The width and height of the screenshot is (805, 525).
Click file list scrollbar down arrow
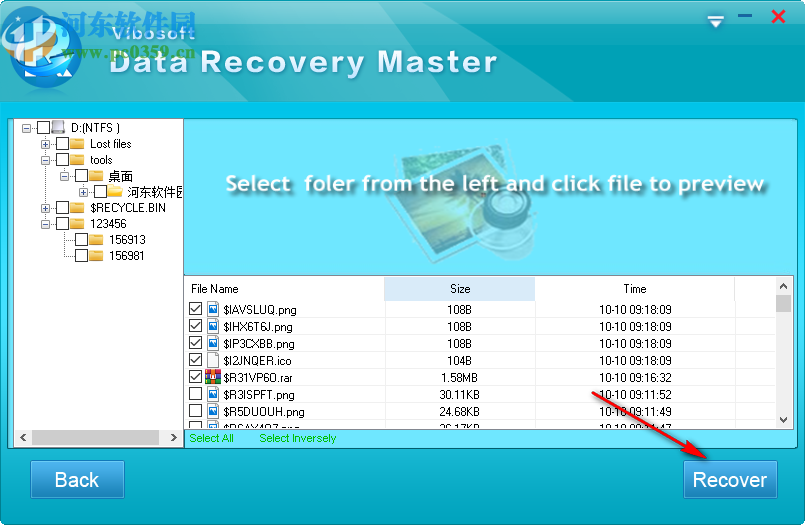tap(783, 420)
